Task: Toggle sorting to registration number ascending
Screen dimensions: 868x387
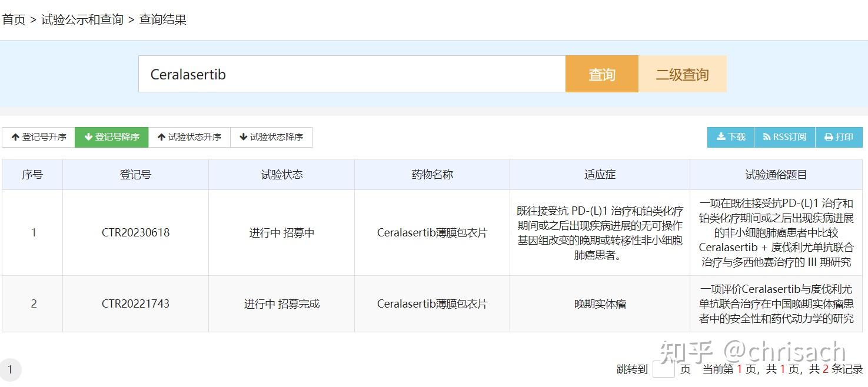Action: point(38,137)
